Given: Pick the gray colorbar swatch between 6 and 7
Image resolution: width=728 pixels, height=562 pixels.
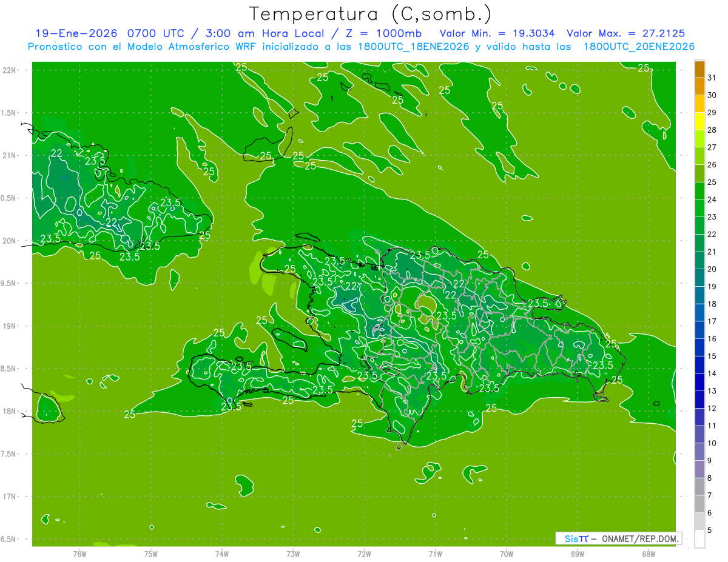Looking at the screenshot, I should 699,504.
